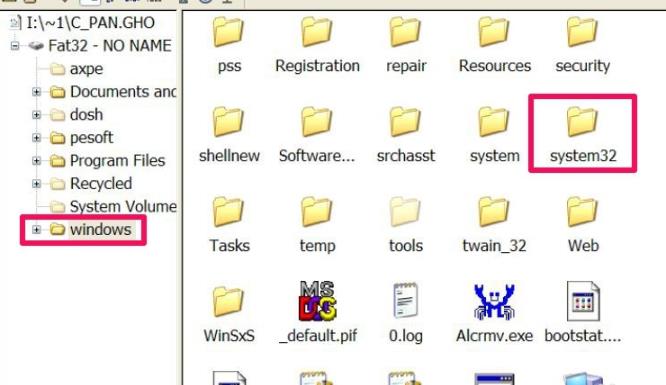Select Program Files in the tree
The width and height of the screenshot is (666, 385).
[x=117, y=160]
